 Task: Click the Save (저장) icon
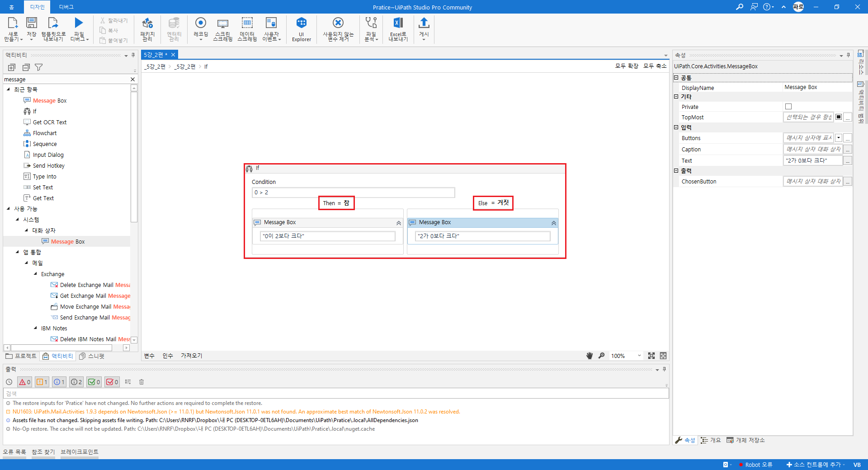[31, 23]
